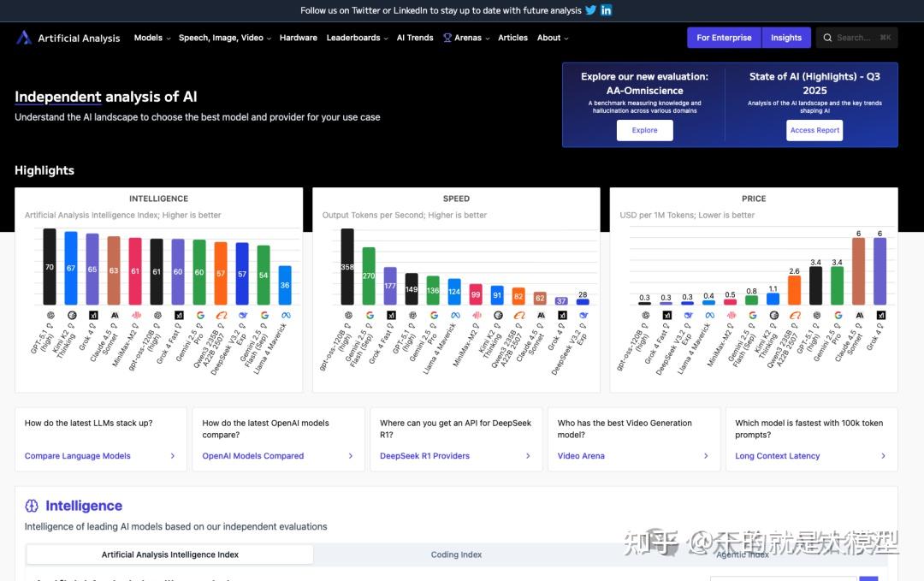
Task: Click the Access Report button
Action: tap(814, 130)
